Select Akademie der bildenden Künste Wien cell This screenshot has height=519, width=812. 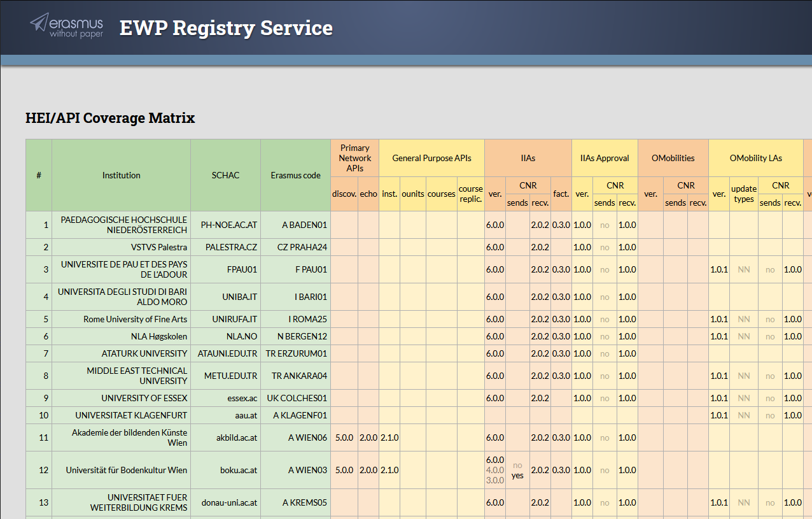click(121, 437)
